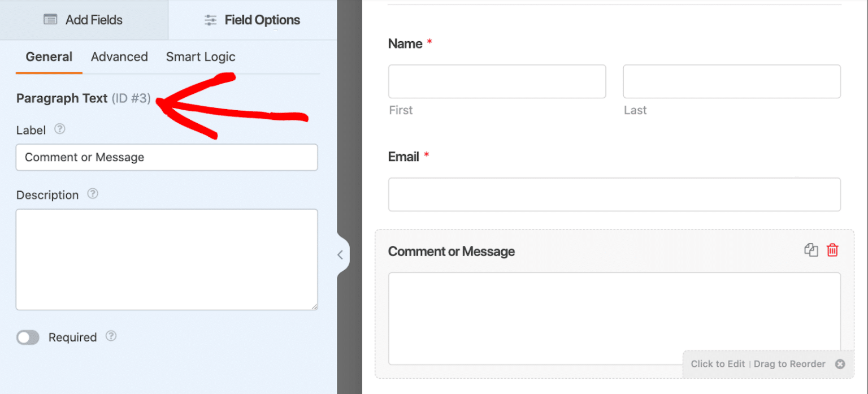Click the Add Fields panel icon
Viewport: 868px width, 394px height.
pos(51,20)
